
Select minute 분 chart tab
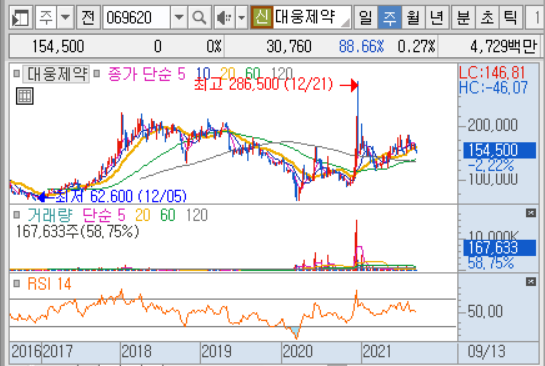point(463,17)
